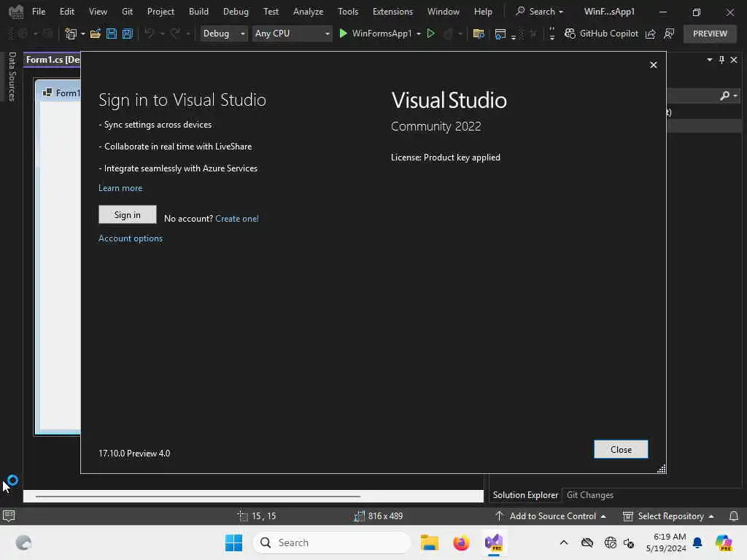The image size is (747, 560).
Task: Open the Analyze menu
Action: click(x=309, y=12)
